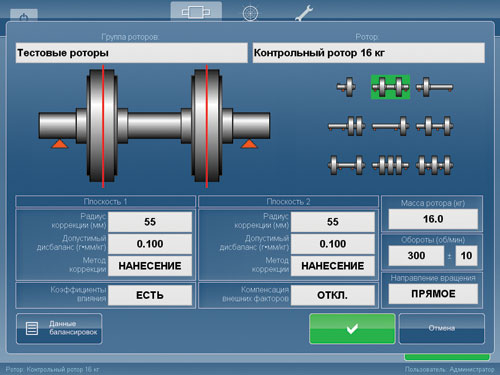This screenshot has height=375, width=500.
Task: Switch to the rotor configuration tab
Action: pyautogui.click(x=196, y=12)
